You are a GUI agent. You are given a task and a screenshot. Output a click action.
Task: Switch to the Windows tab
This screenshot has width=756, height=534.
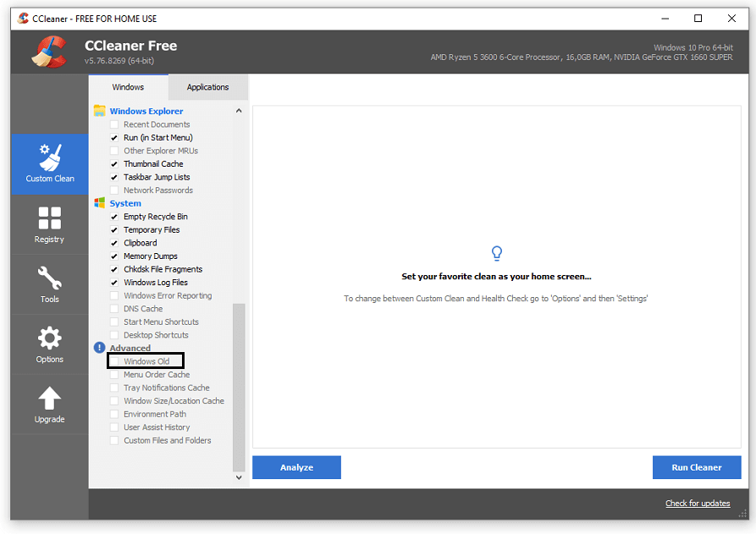coord(128,87)
